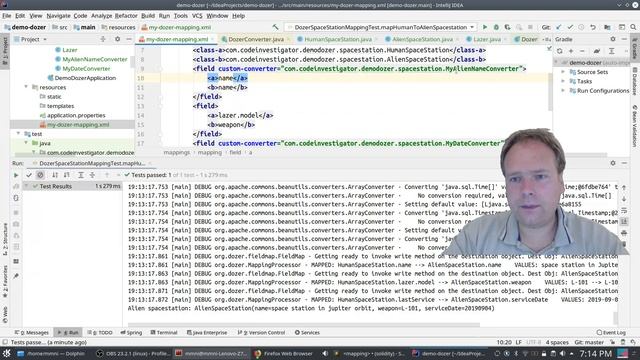Screen dimensions: 640x360
Task: Open the Version Control tool window
Action: point(262,333)
